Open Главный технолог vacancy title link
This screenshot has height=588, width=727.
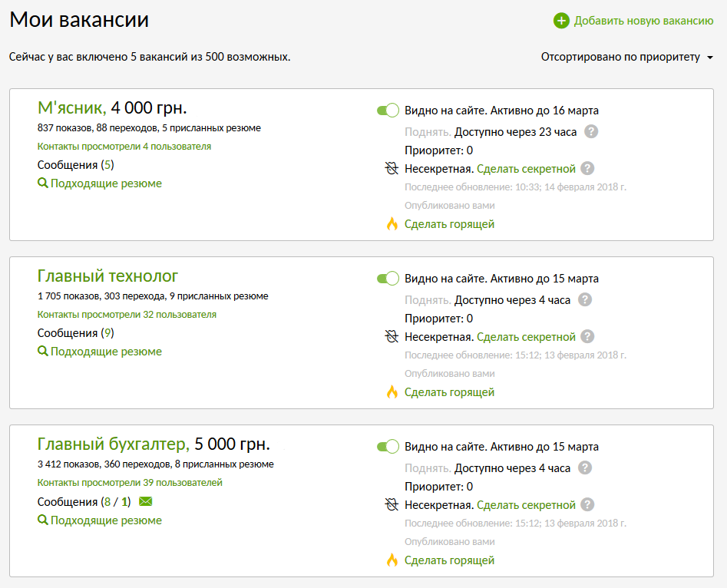click(107, 276)
